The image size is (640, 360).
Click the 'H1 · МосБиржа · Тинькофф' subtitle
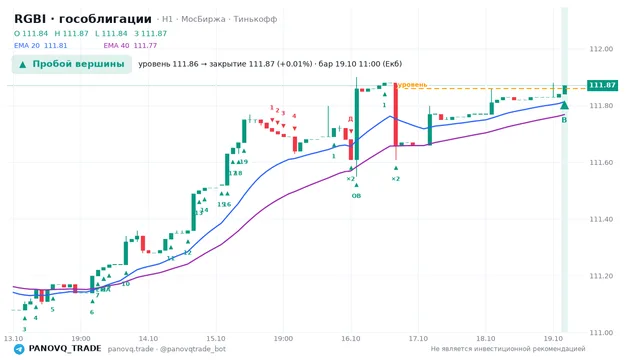pos(220,19)
